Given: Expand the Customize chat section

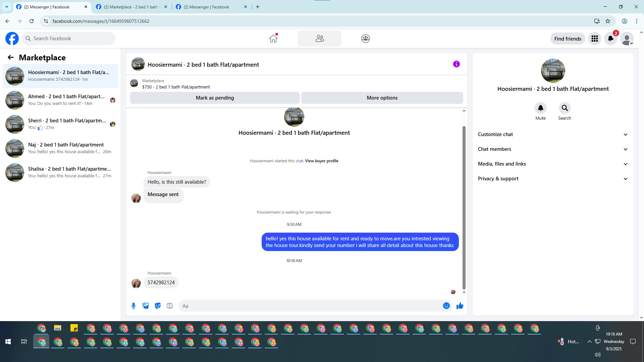Looking at the screenshot, I should tap(553, 134).
